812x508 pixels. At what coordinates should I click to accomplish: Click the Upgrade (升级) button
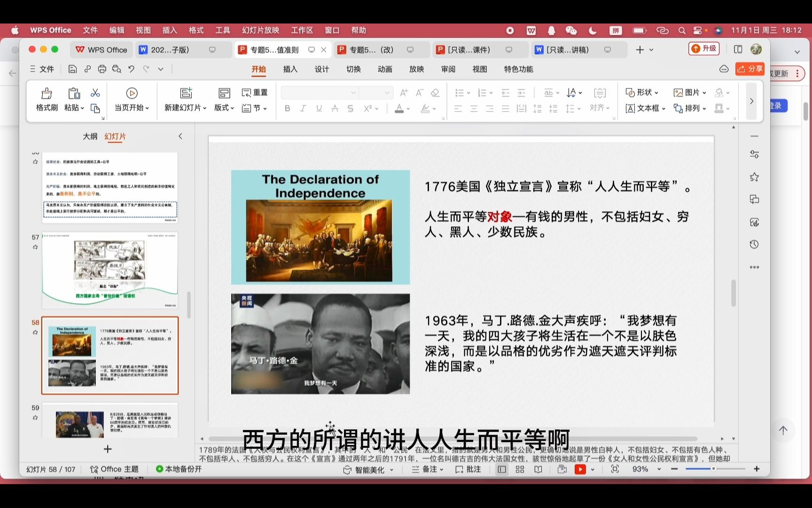pos(704,48)
